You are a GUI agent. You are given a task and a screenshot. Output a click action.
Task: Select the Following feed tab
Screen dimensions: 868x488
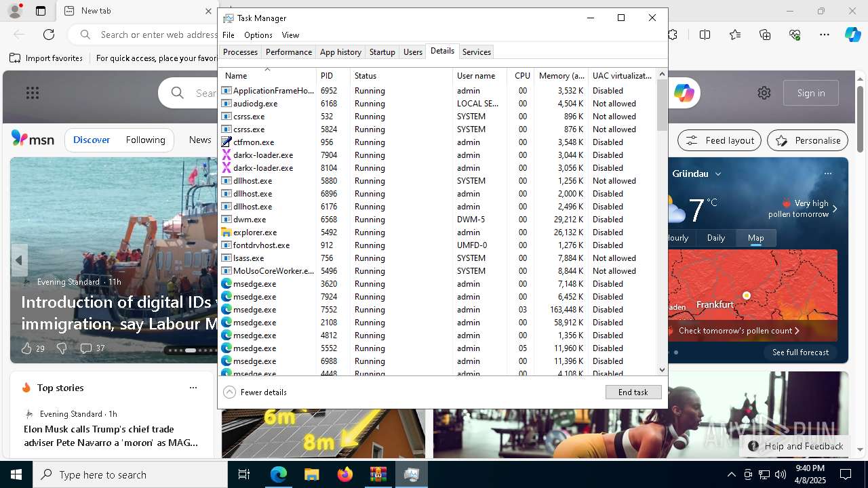tap(145, 140)
